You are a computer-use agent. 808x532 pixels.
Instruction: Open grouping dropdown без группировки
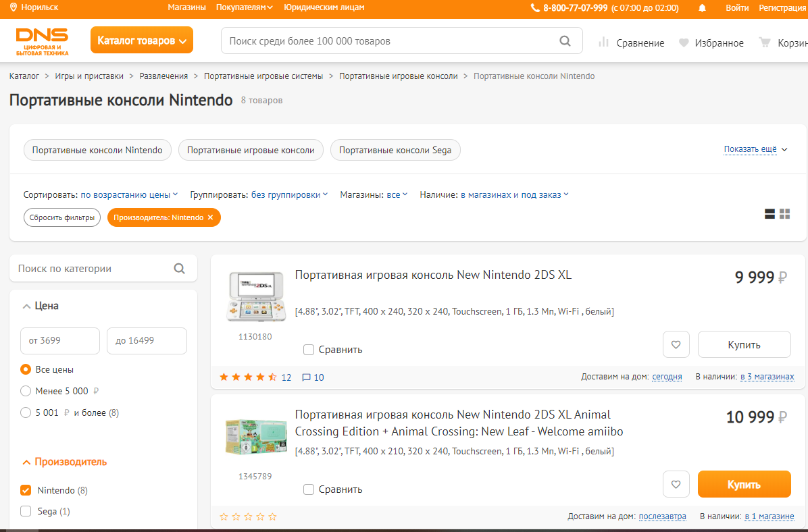click(290, 194)
